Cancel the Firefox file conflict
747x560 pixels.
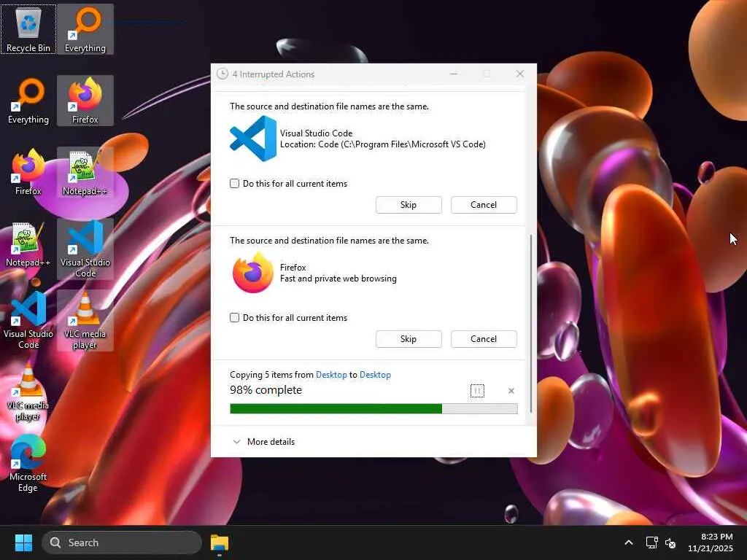tap(484, 339)
